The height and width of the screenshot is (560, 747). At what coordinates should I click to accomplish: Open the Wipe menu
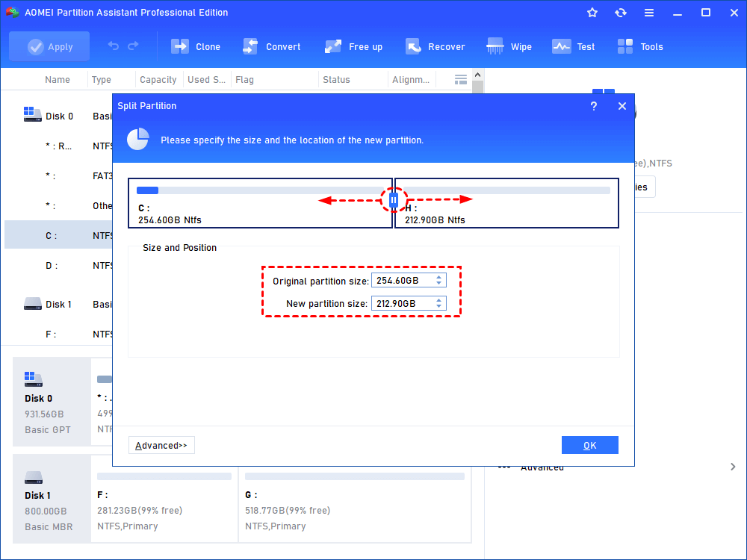(x=509, y=46)
